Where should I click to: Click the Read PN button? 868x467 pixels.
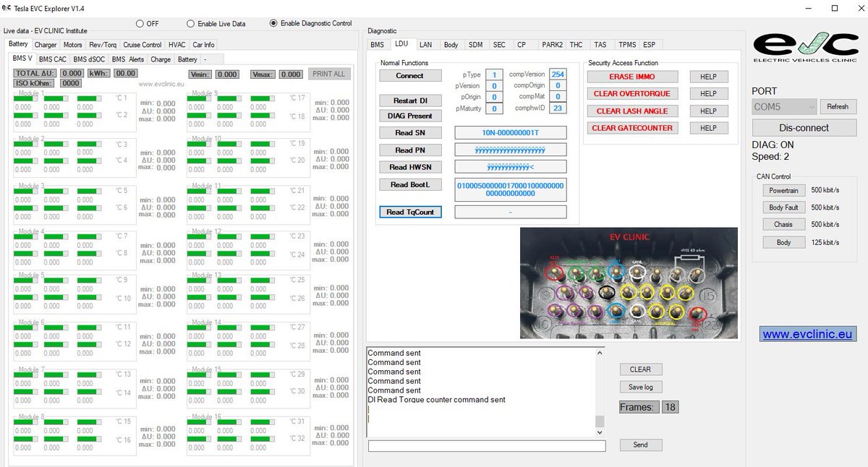(x=410, y=150)
